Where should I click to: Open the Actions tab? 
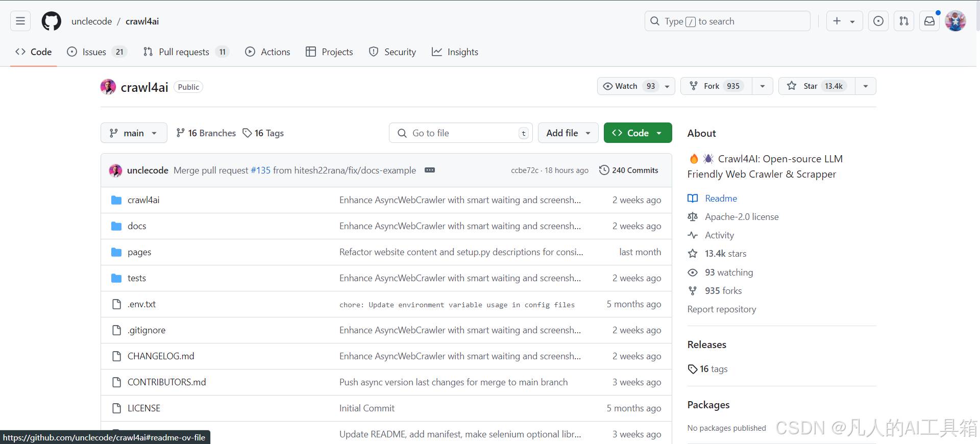click(x=267, y=52)
